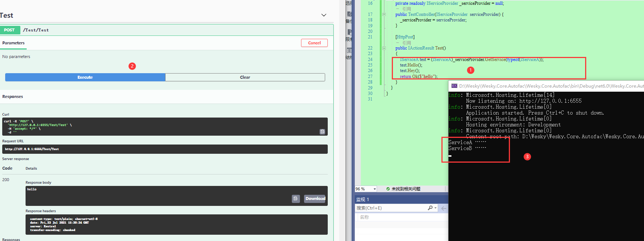644x241 pixels.
Task: Click the return Ok($"hello"); code line
Action: [x=419, y=77]
